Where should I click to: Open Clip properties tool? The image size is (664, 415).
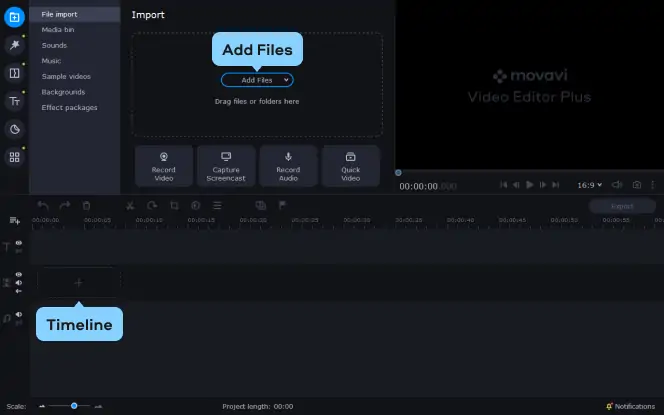pos(217,206)
